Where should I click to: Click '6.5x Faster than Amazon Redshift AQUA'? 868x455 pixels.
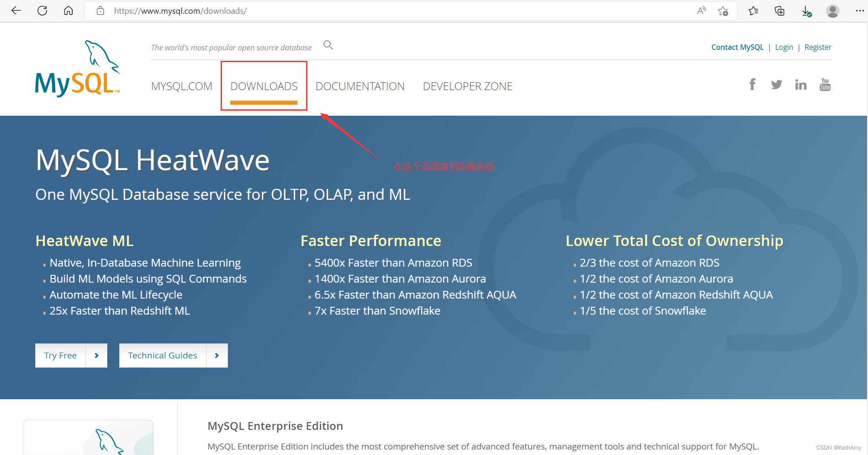[x=415, y=295]
